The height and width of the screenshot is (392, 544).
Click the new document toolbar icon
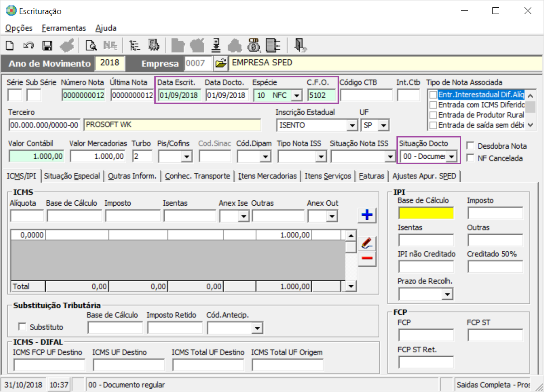click(10, 45)
